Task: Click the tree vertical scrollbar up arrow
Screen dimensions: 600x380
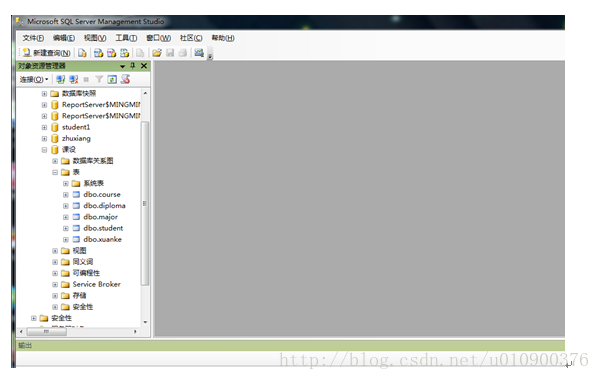Action: (145, 93)
